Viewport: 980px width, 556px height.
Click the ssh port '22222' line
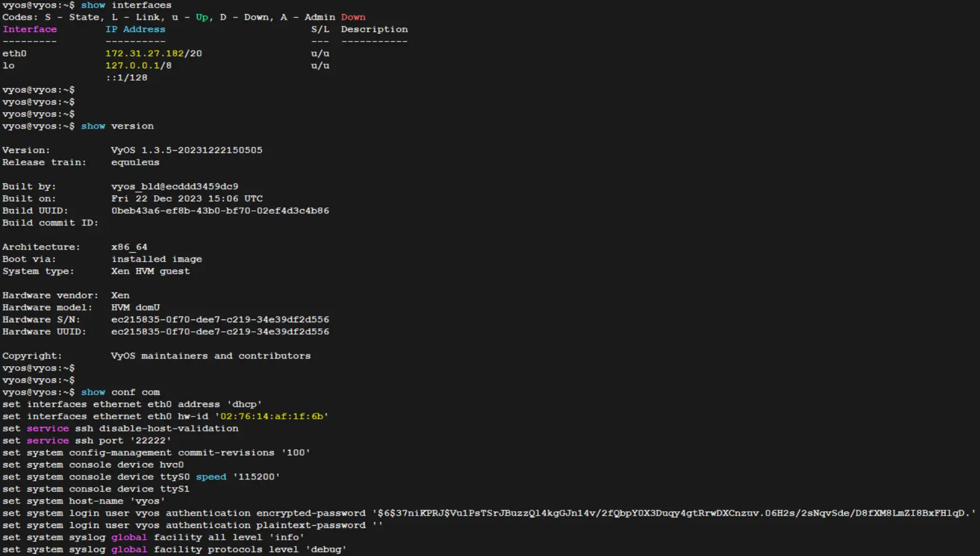tap(87, 440)
